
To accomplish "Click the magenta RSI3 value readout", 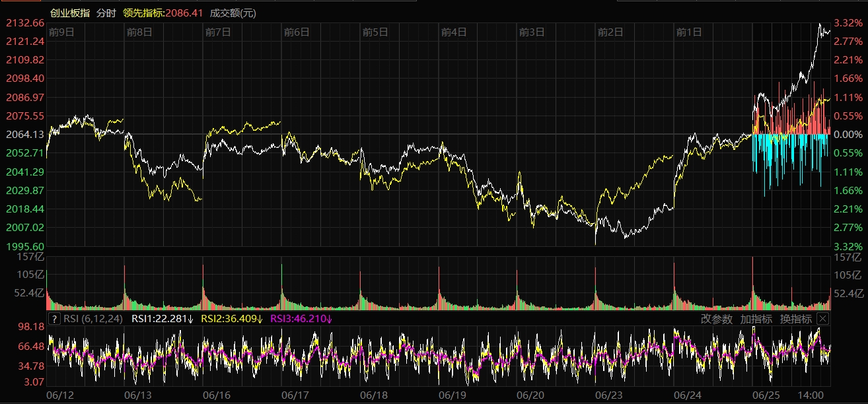I will [x=301, y=319].
